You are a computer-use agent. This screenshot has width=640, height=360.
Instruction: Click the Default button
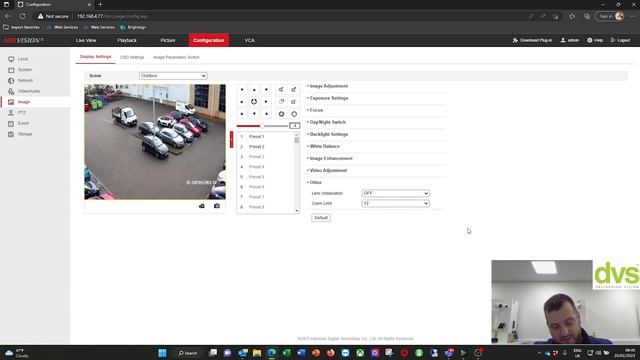pos(321,218)
